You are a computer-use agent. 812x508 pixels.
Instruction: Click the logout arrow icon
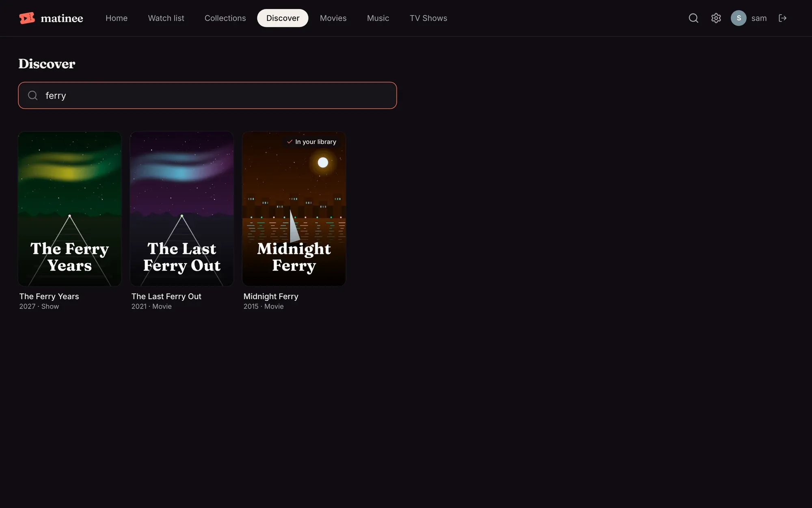coord(782,18)
